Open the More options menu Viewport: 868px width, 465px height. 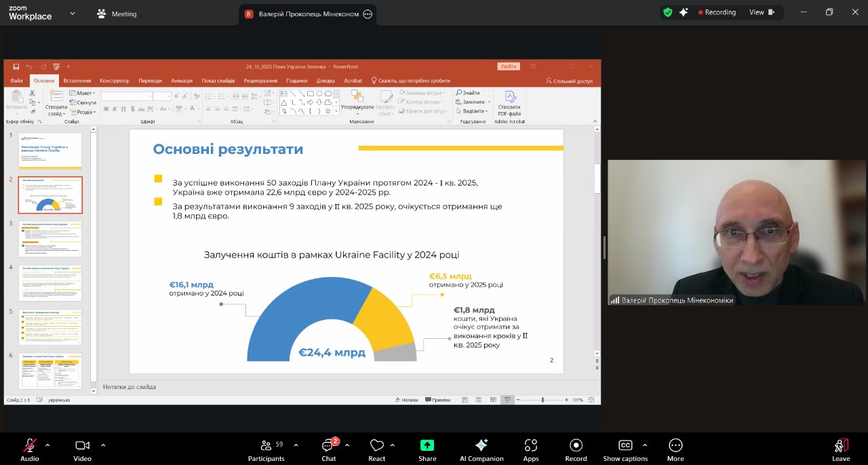675,449
